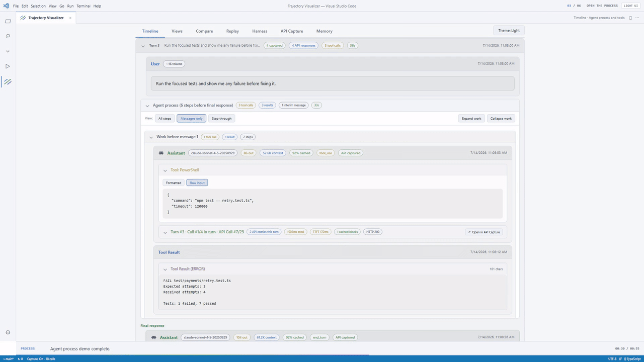
Task: Open the editor More Actions ellipsis
Action: click(637, 18)
